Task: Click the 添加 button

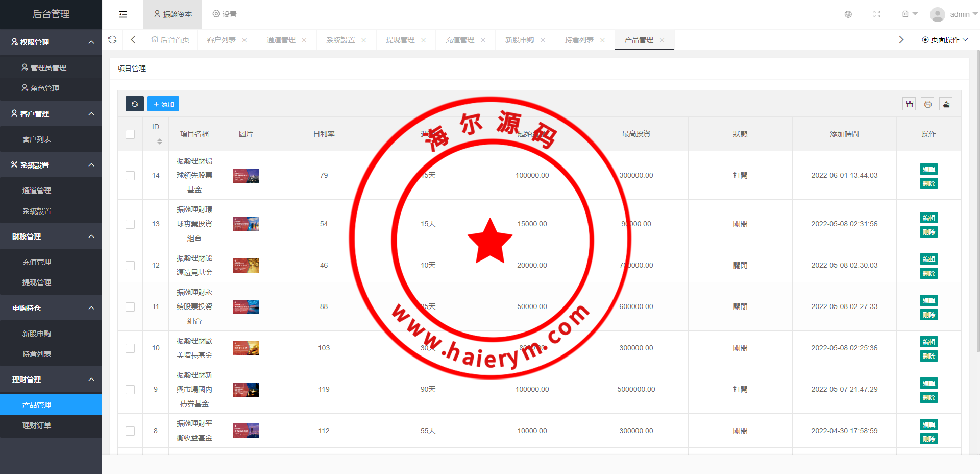Action: point(163,104)
